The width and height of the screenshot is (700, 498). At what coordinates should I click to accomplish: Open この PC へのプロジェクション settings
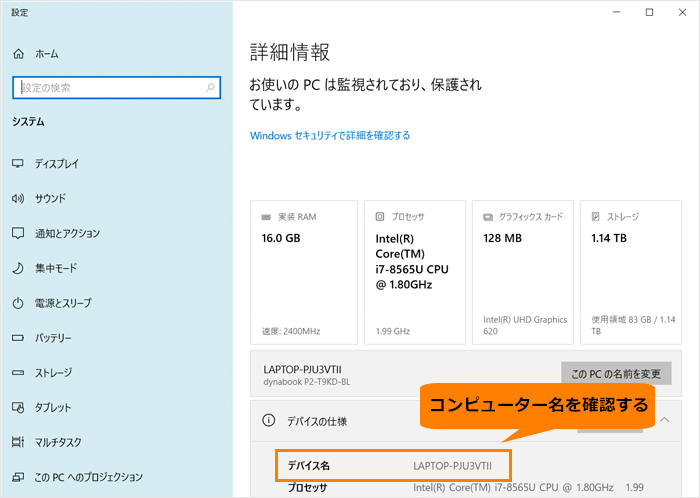pyautogui.click(x=89, y=477)
